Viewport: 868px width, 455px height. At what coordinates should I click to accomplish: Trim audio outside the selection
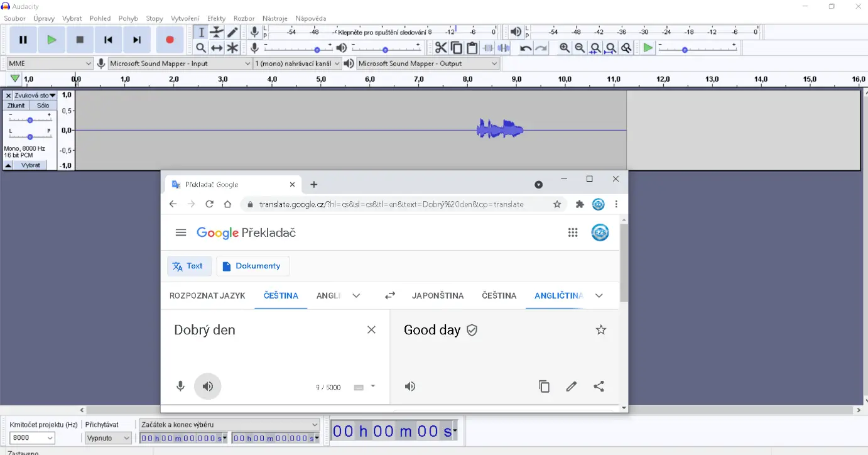tap(488, 48)
